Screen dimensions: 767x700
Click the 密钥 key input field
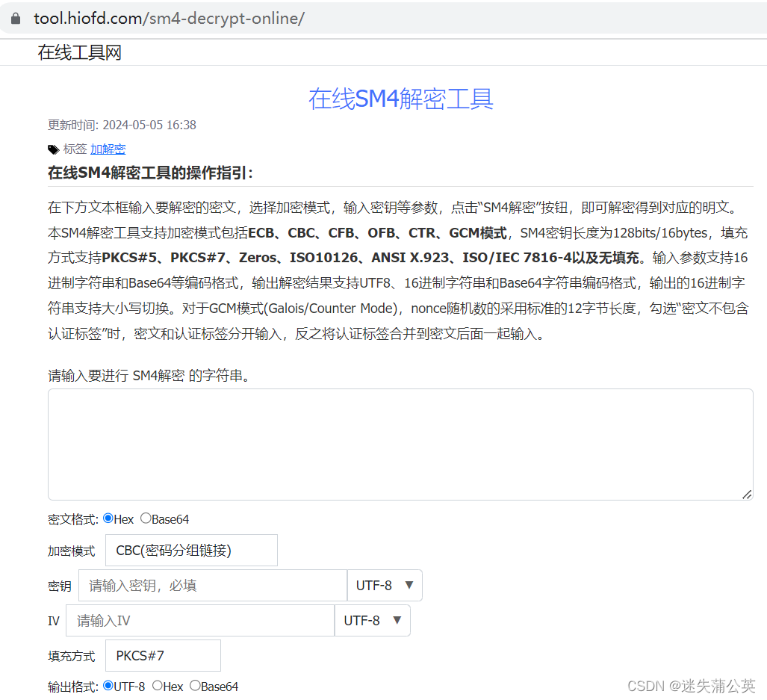[x=212, y=586]
